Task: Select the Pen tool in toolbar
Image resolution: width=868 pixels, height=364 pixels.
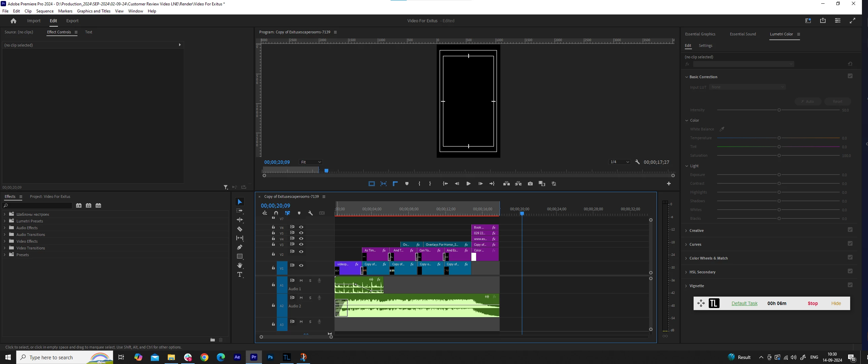Action: pos(240,247)
